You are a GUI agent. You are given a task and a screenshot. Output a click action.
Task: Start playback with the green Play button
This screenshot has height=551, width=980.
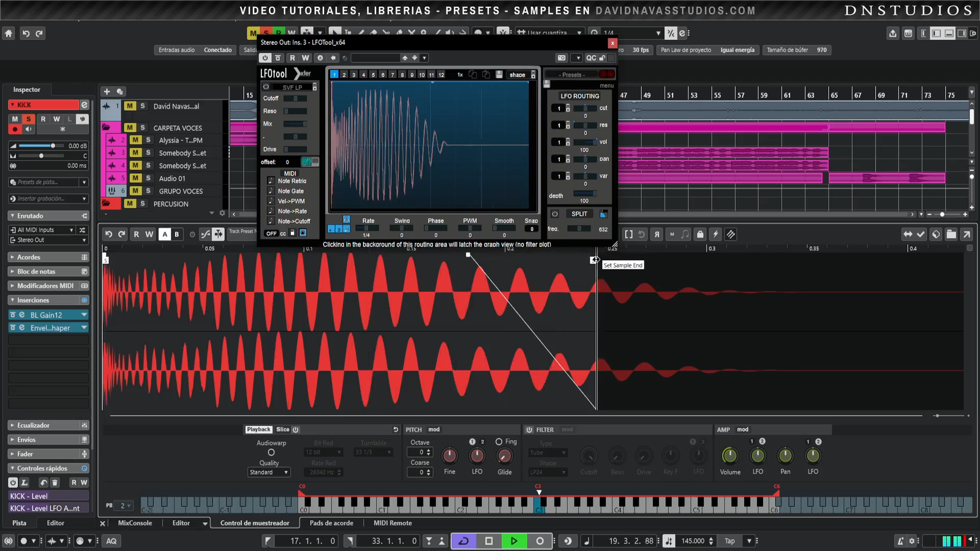pos(513,541)
